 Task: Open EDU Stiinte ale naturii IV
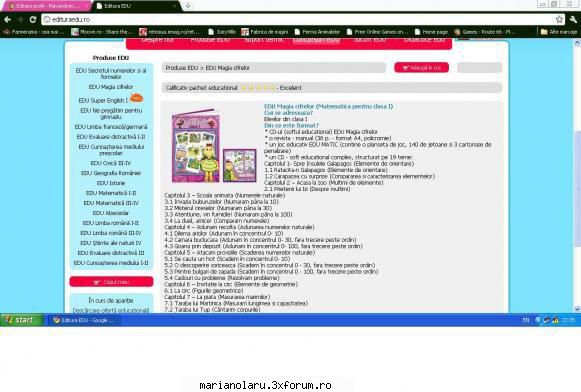pos(111,243)
